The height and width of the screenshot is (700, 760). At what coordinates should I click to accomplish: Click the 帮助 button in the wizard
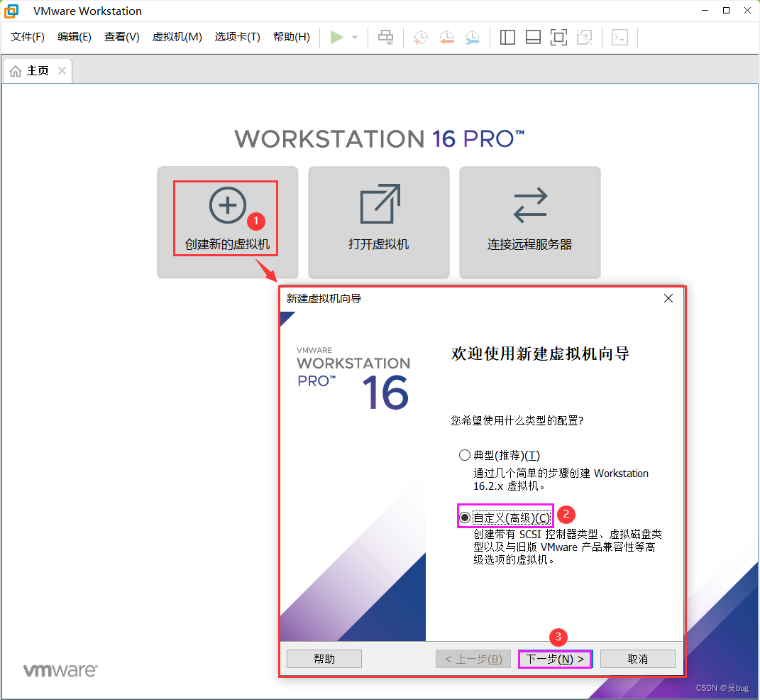click(324, 659)
